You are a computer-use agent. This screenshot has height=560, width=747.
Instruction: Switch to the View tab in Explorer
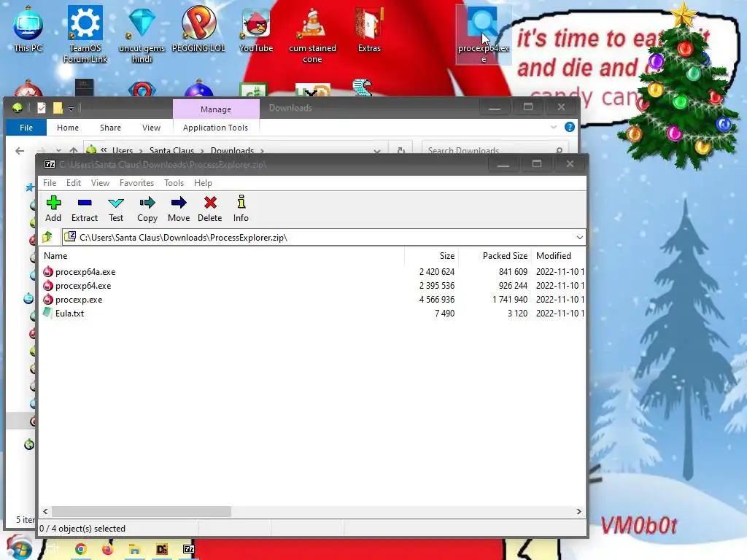pos(151,128)
